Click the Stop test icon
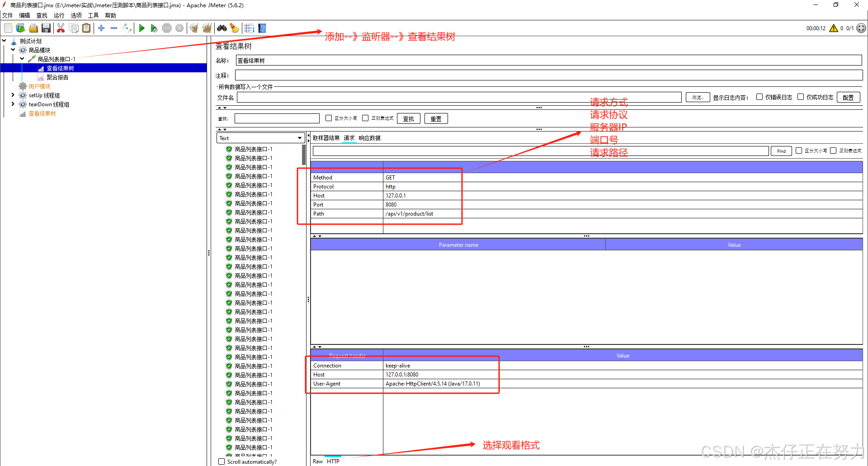 click(167, 28)
